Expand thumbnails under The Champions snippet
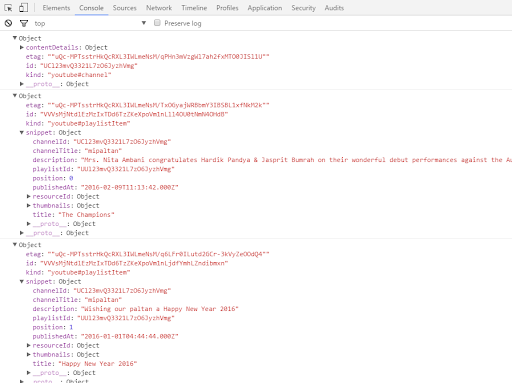512x383 pixels. coord(29,205)
